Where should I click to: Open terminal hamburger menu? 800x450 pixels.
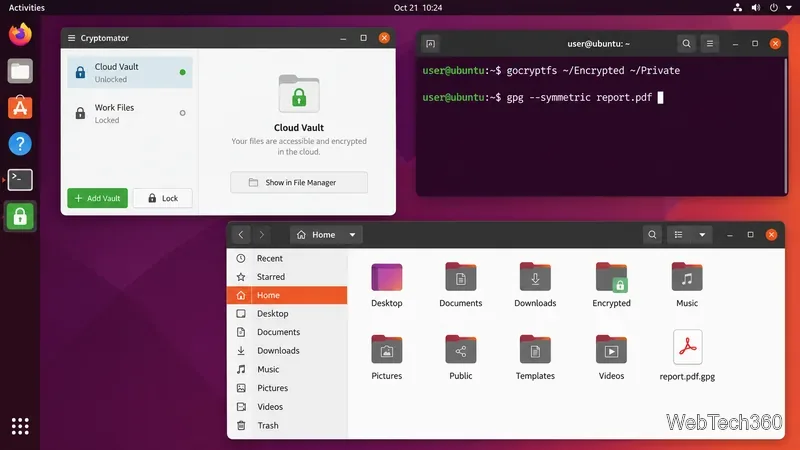click(x=710, y=43)
